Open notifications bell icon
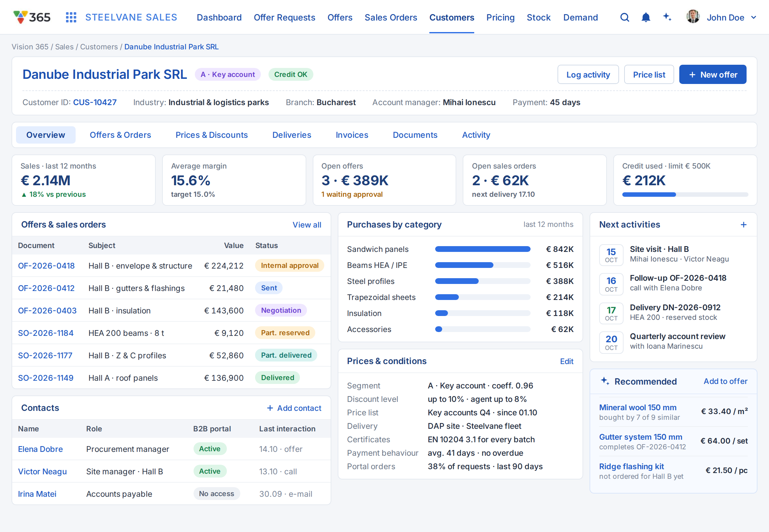This screenshot has width=769, height=532. coord(646,17)
